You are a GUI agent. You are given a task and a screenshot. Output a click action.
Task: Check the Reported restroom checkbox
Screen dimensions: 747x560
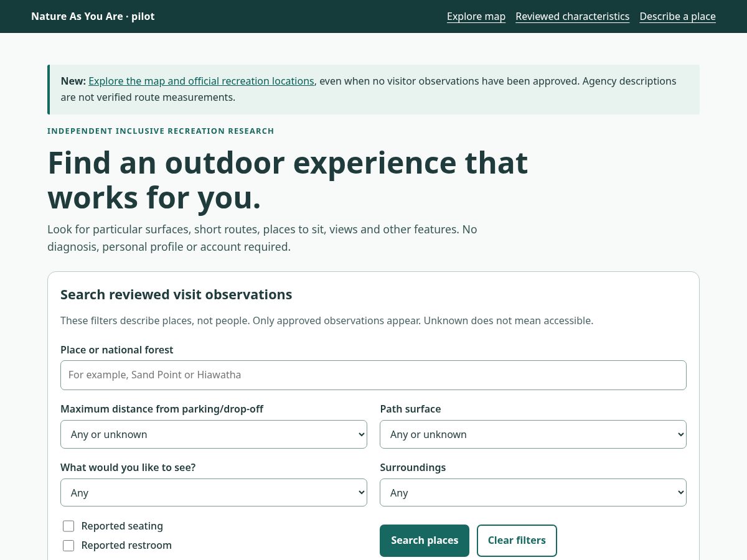[x=68, y=546]
